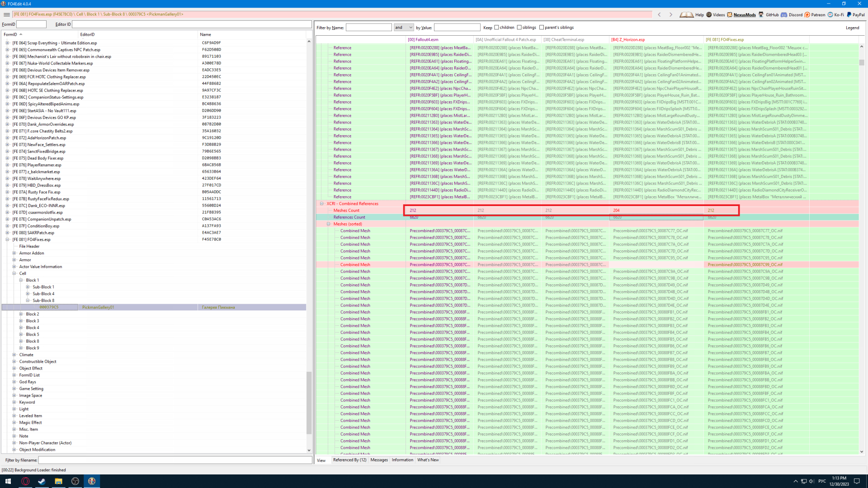This screenshot has height=488, width=868.
Task: Check the parent's siblings checkbox
Action: pyautogui.click(x=542, y=28)
